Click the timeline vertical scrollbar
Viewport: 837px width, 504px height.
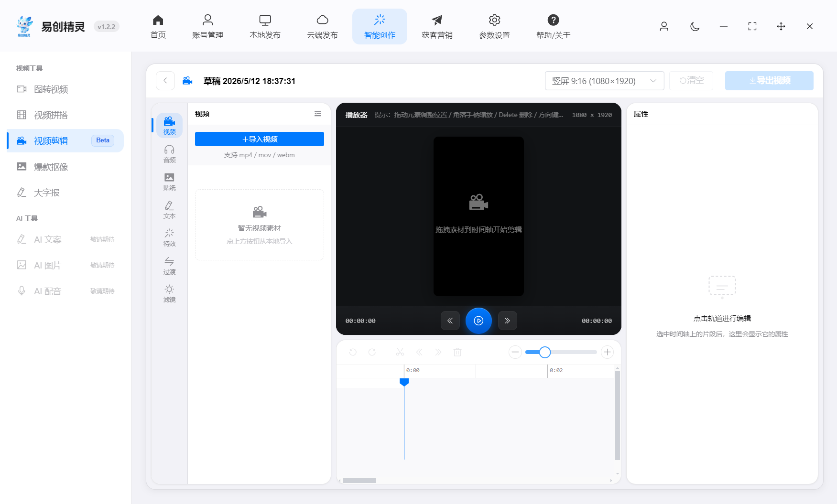tap(617, 415)
